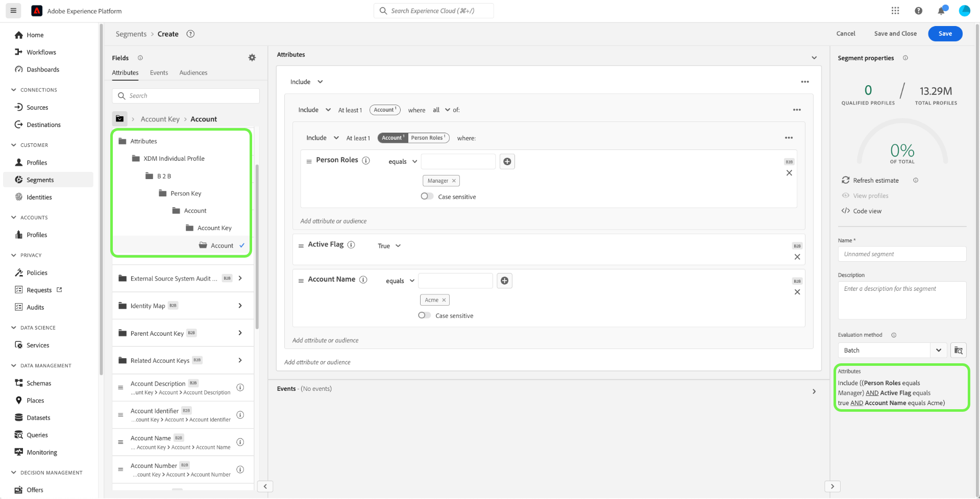Viewport: 980px width, 499px height.
Task: Toggle Case sensitive for Person Roles
Action: (427, 196)
